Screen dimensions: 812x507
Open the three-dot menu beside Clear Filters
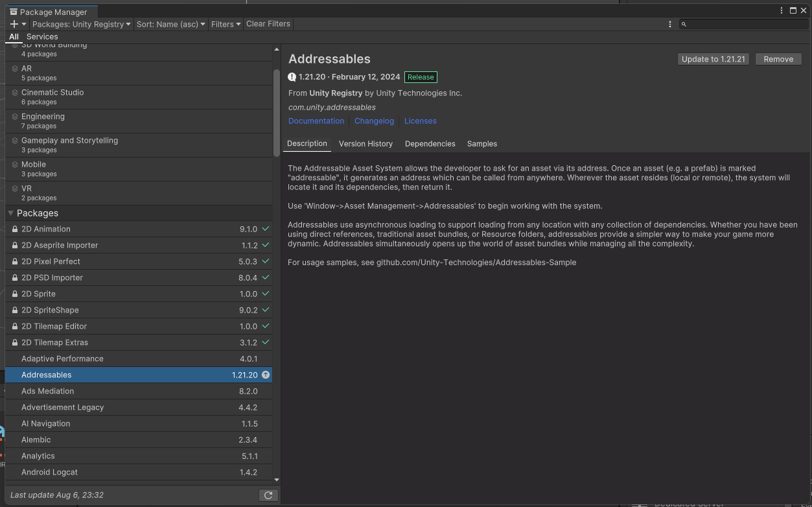670,24
